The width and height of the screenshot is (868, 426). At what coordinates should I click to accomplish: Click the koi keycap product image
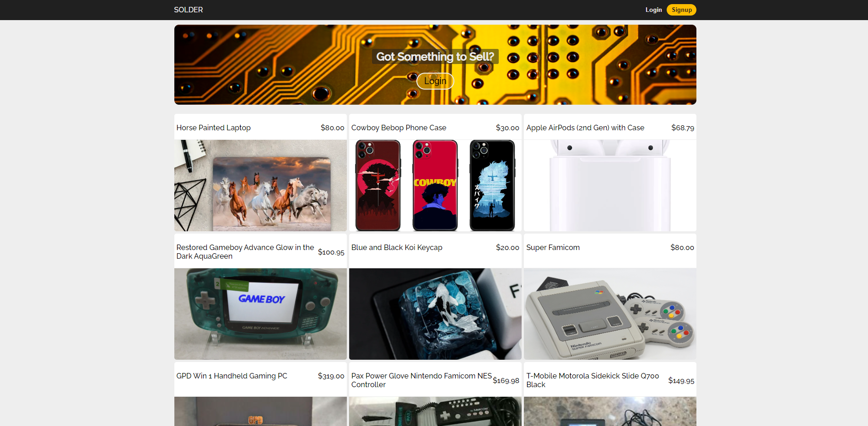pyautogui.click(x=435, y=314)
